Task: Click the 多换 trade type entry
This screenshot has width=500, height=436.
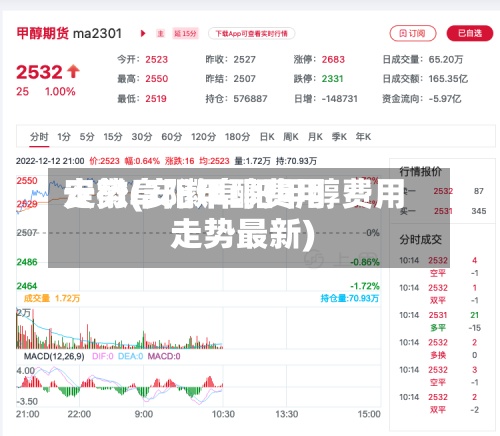Action: (438, 355)
